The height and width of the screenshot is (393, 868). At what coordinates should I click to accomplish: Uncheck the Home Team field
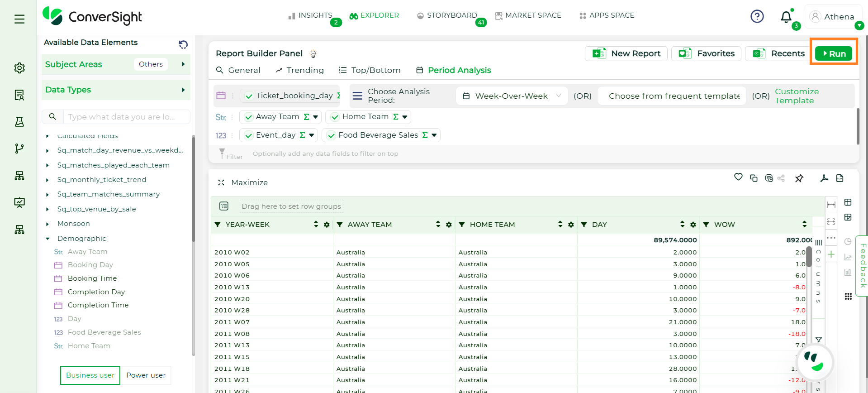(x=335, y=117)
